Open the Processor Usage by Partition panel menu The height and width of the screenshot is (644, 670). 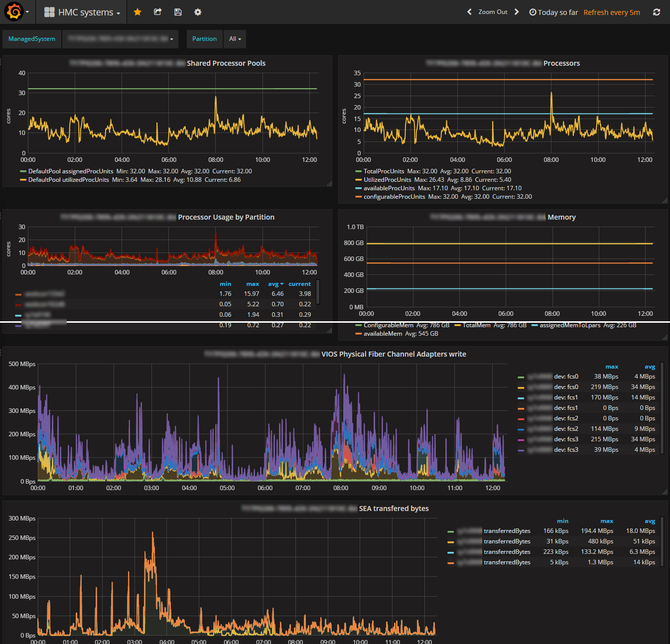[x=226, y=217]
